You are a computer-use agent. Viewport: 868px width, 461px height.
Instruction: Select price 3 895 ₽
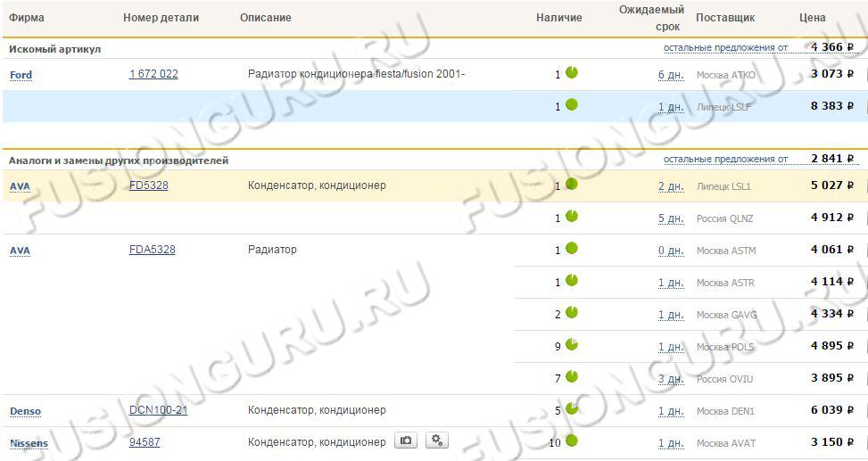pyautogui.click(x=832, y=378)
